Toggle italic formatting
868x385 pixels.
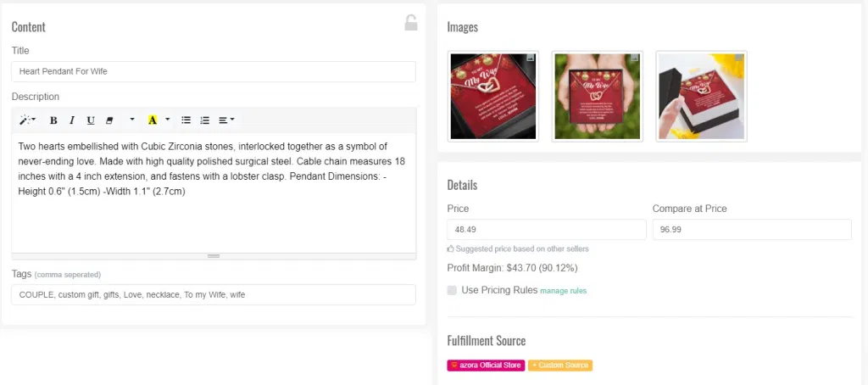tap(72, 120)
